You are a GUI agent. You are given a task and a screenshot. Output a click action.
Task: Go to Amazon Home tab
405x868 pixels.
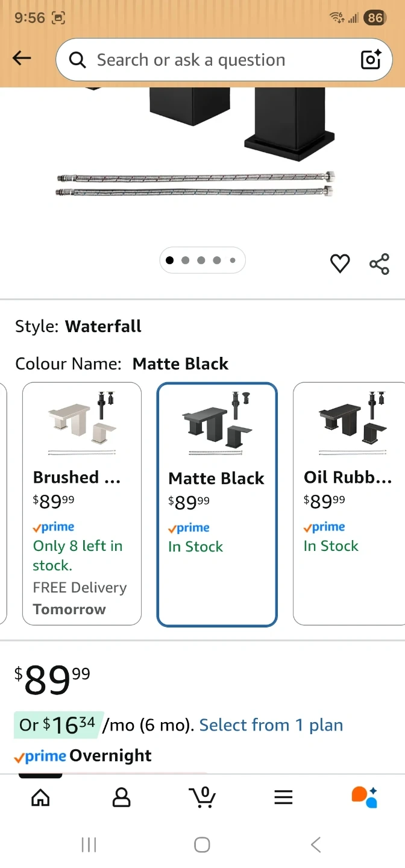[40, 797]
